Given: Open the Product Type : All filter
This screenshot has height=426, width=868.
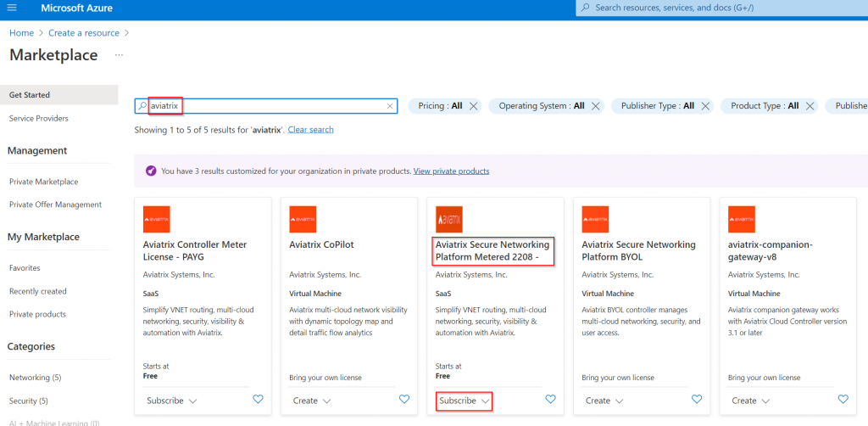Looking at the screenshot, I should pos(765,106).
